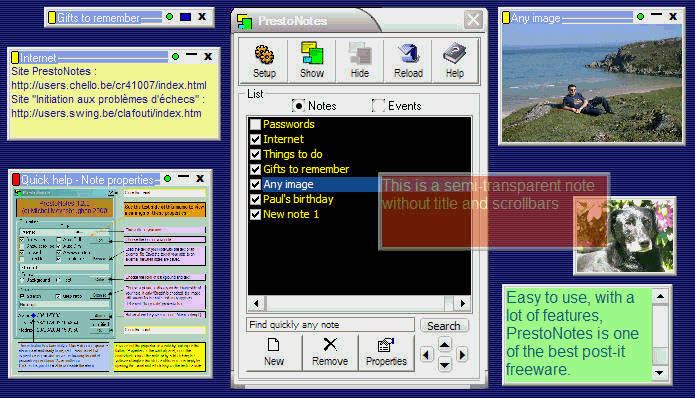Select Passwords entry text in list
The height and width of the screenshot is (398, 695).
tap(289, 124)
